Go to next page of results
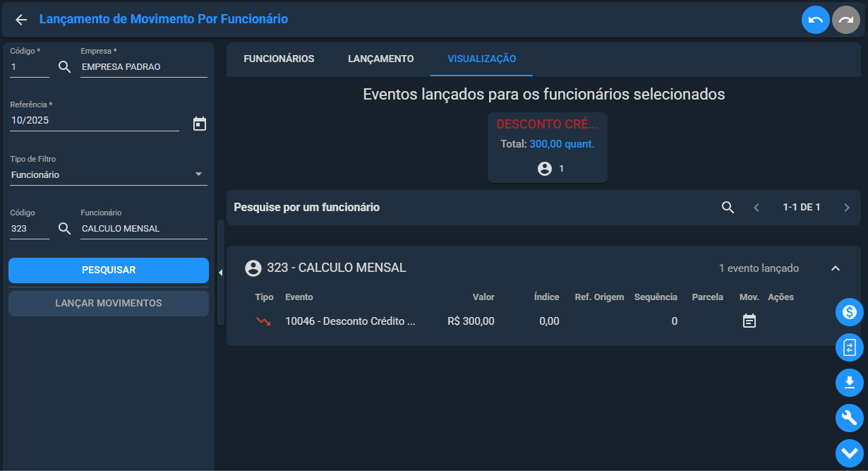868x471 pixels. click(847, 208)
